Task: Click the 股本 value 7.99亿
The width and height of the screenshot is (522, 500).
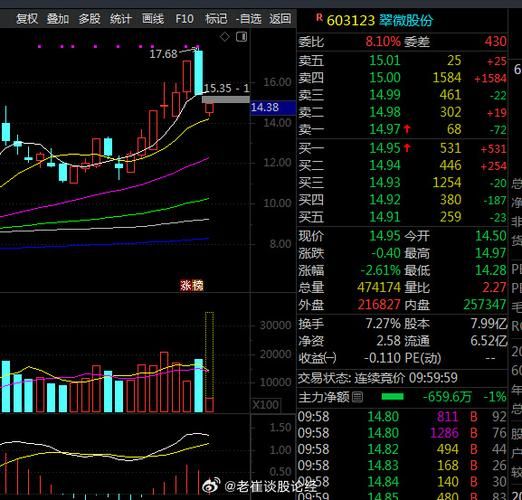Action: click(489, 324)
